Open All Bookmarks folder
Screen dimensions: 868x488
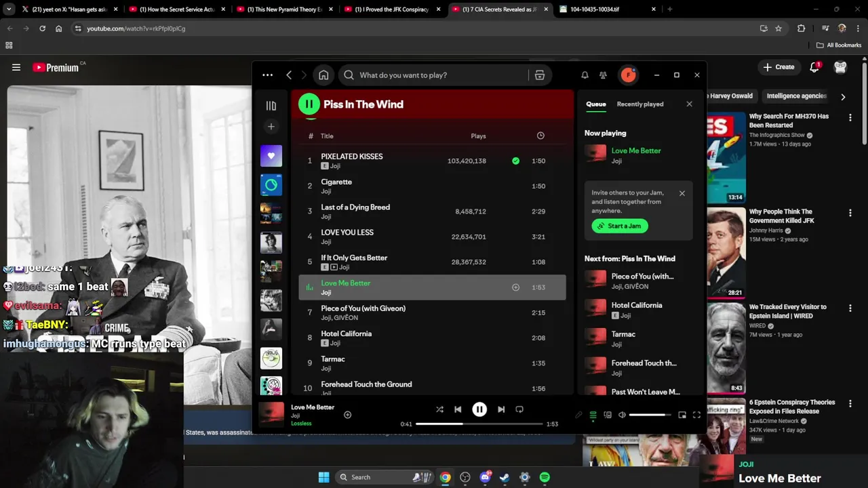[x=839, y=45]
